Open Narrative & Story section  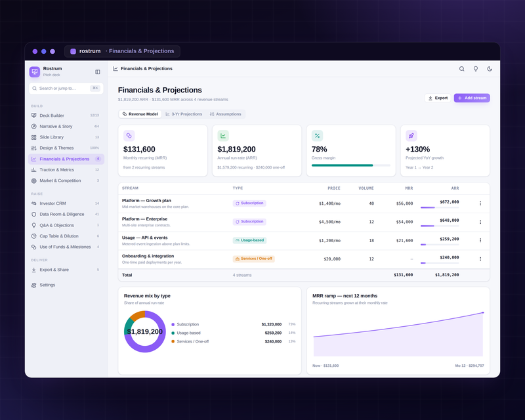[66, 126]
